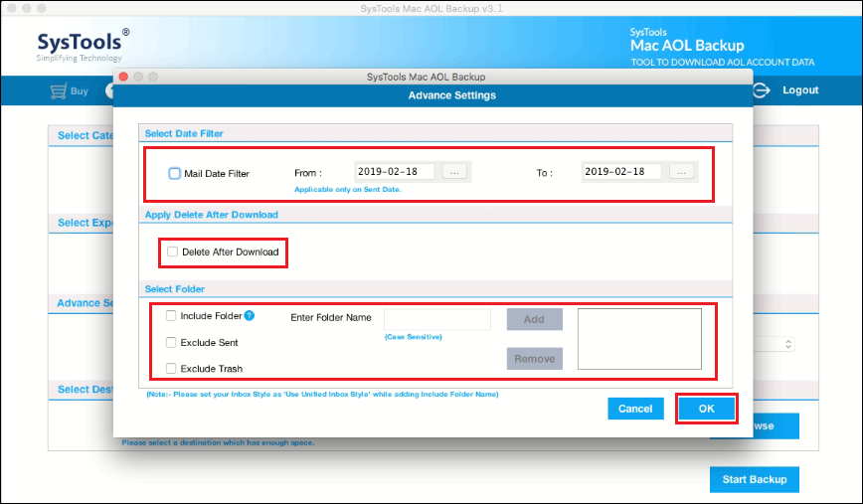Expand the dropdown stepper in background window

click(788, 344)
